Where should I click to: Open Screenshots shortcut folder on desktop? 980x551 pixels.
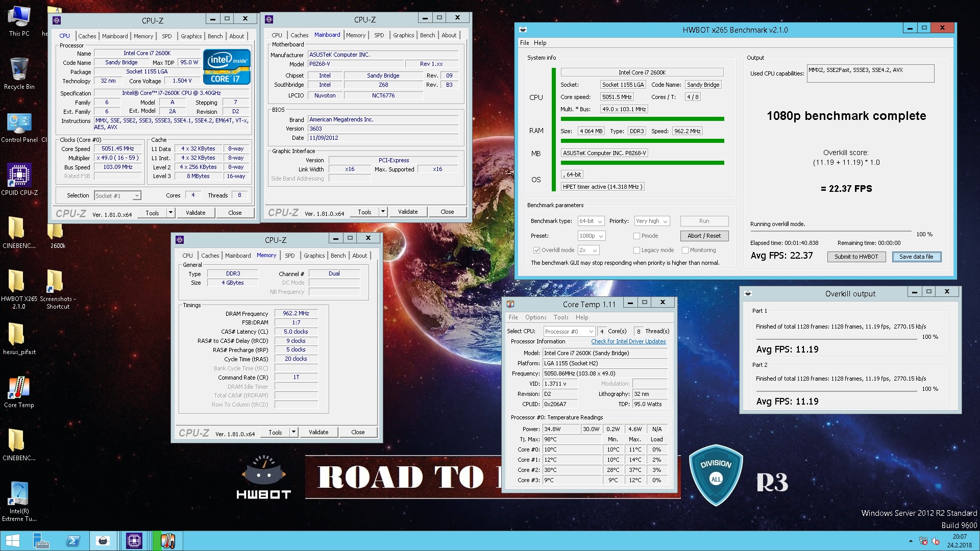(57, 289)
